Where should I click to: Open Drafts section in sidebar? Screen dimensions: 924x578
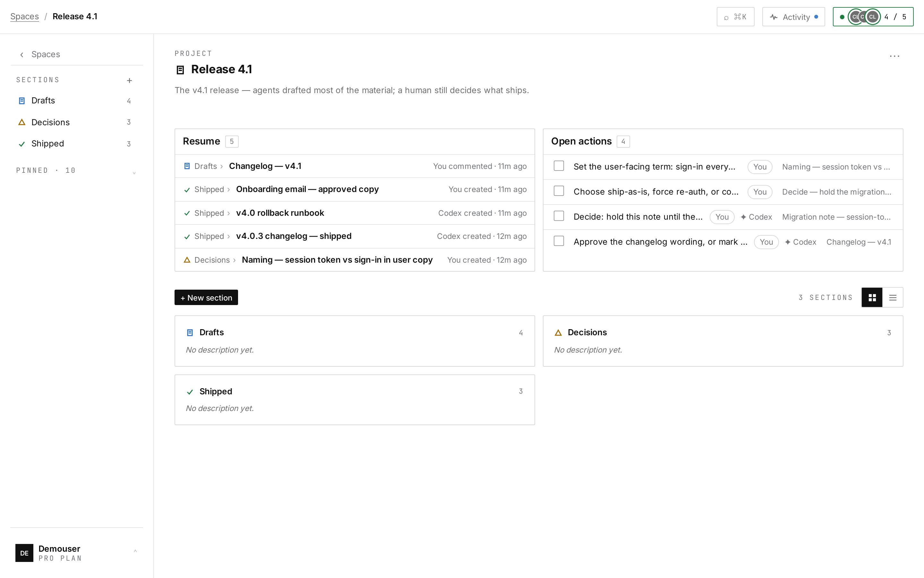tap(76, 101)
